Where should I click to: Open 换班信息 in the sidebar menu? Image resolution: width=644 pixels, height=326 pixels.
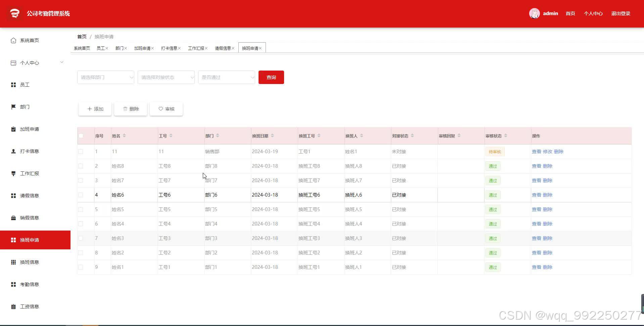point(35,262)
